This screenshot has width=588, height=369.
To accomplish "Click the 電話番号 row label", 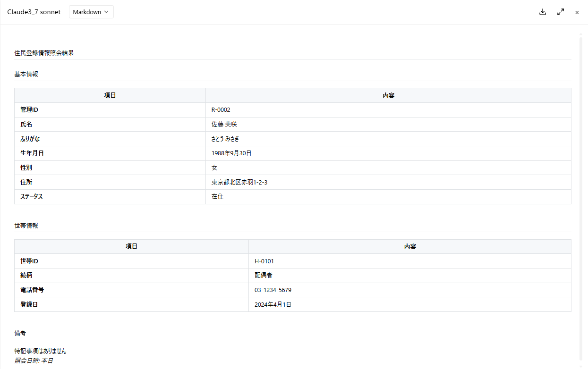I will click(32, 290).
